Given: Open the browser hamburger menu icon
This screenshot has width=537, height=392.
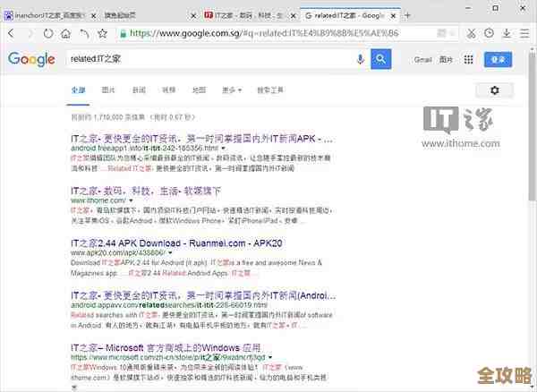Looking at the screenshot, I should coord(524,33).
